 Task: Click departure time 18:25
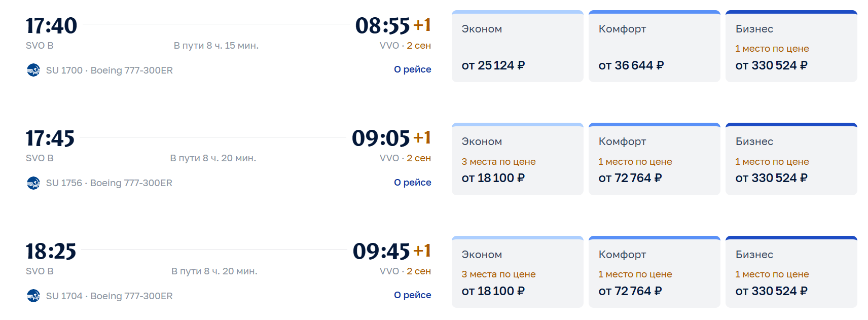click(x=51, y=252)
